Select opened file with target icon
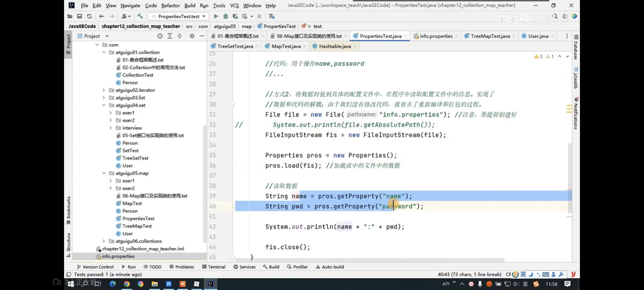This screenshot has height=290, width=644. pos(160,36)
